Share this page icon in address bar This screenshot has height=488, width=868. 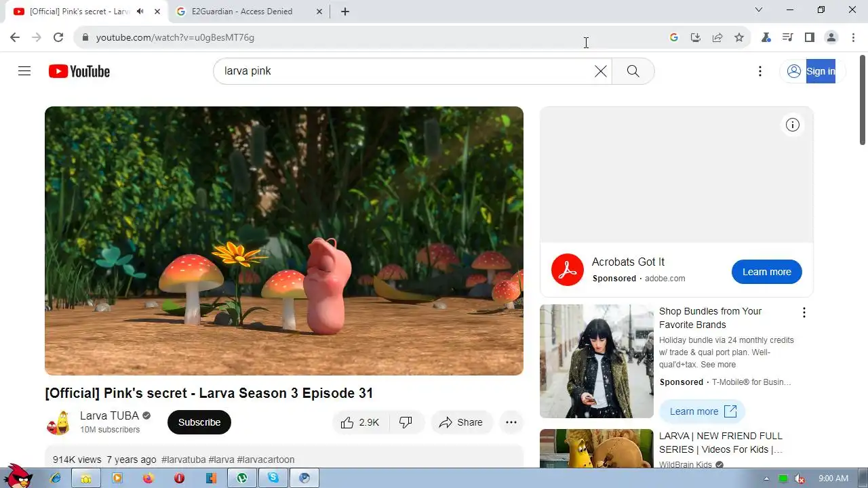(x=717, y=37)
